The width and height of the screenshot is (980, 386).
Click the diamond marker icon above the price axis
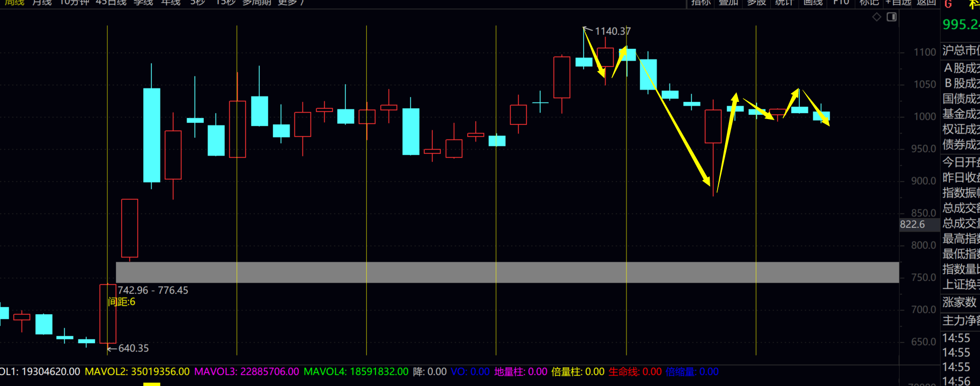tap(876, 17)
